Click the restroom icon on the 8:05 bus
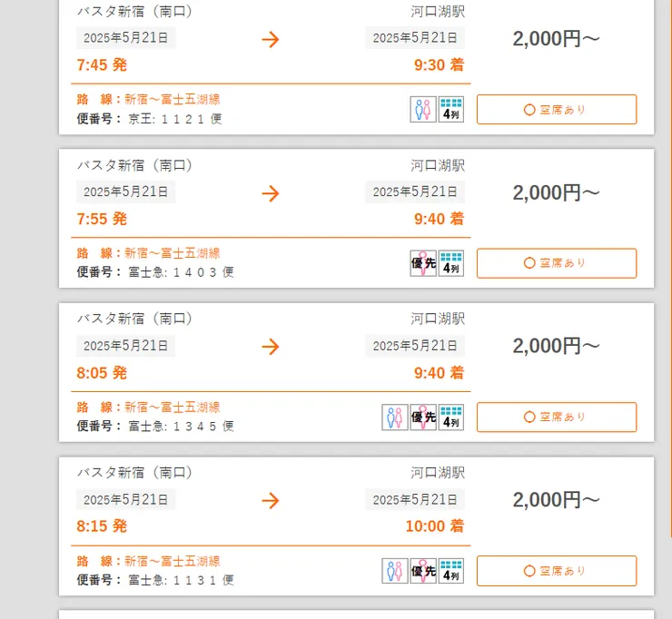Screen dimensions: 672x619 click(395, 418)
